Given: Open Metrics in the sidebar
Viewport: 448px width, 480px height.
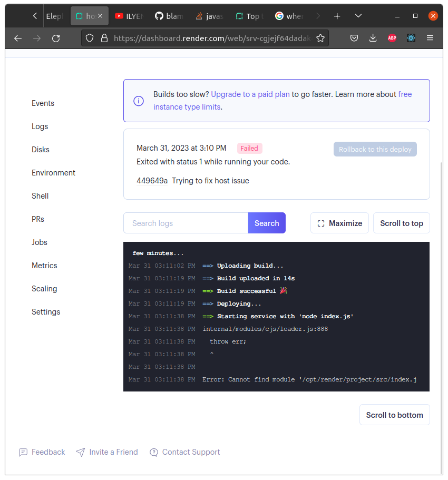Looking at the screenshot, I should (x=44, y=266).
